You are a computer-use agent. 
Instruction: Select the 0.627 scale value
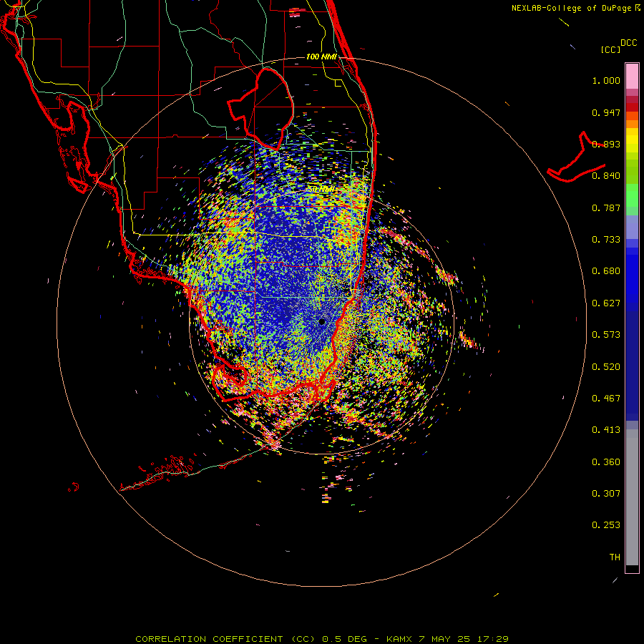[606, 303]
